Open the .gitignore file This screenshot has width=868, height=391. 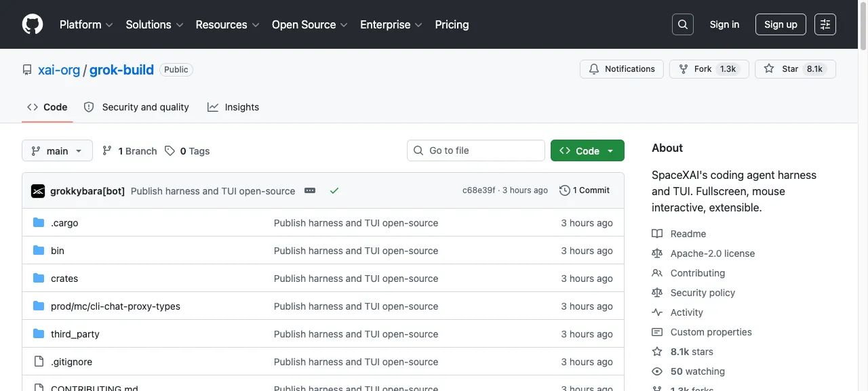point(71,362)
